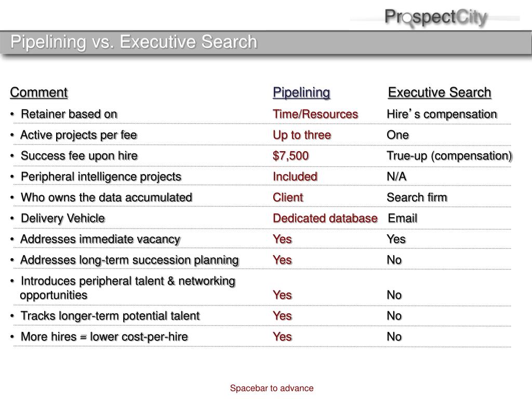Click the slide title Pipelining vs. Executive Search
This screenshot has width=532, height=399.
[134, 42]
